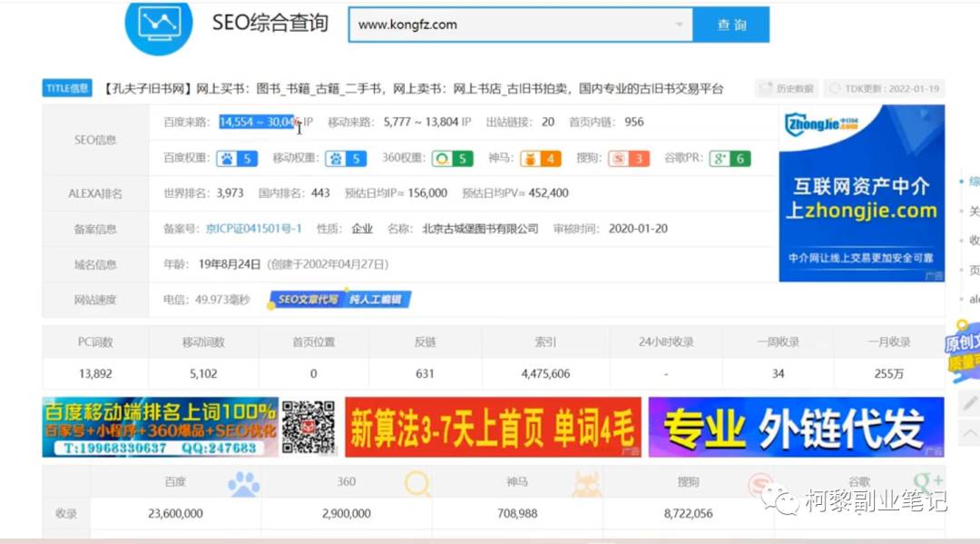Click the 移动来路 value 5,777 ~ 13,804
The width and height of the screenshot is (980, 544).
tap(421, 122)
